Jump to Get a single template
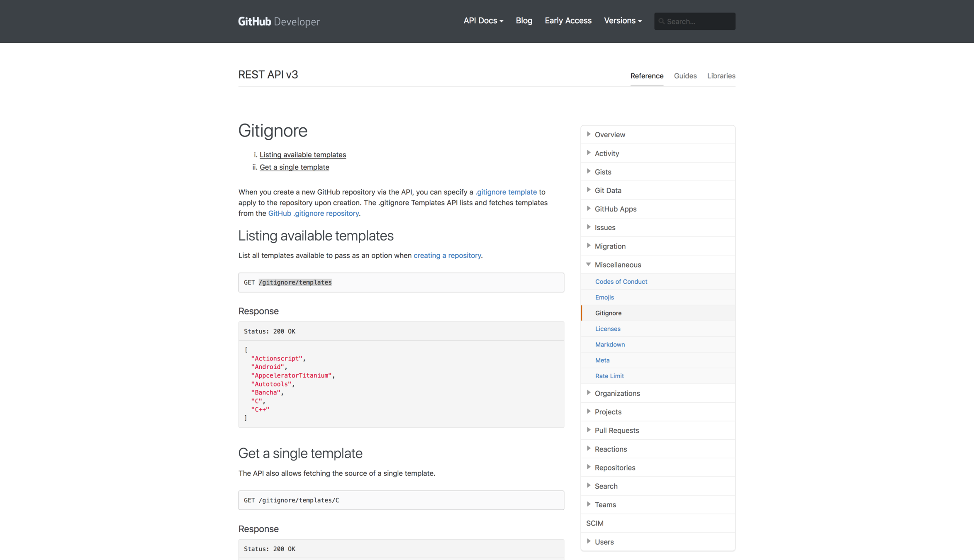 [x=294, y=167]
